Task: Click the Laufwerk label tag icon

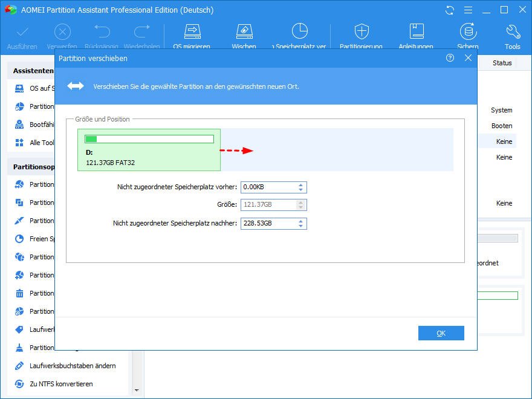Action: tap(19, 329)
